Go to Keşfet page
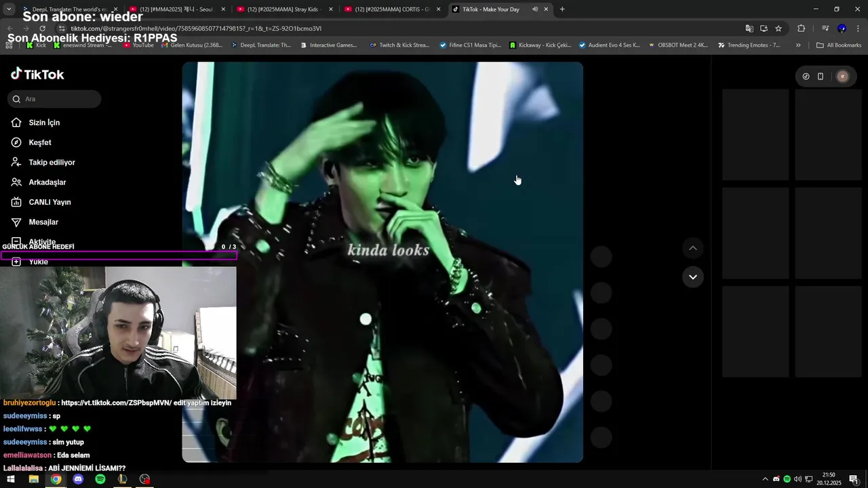Screen dimensions: 868x488 pos(40,142)
